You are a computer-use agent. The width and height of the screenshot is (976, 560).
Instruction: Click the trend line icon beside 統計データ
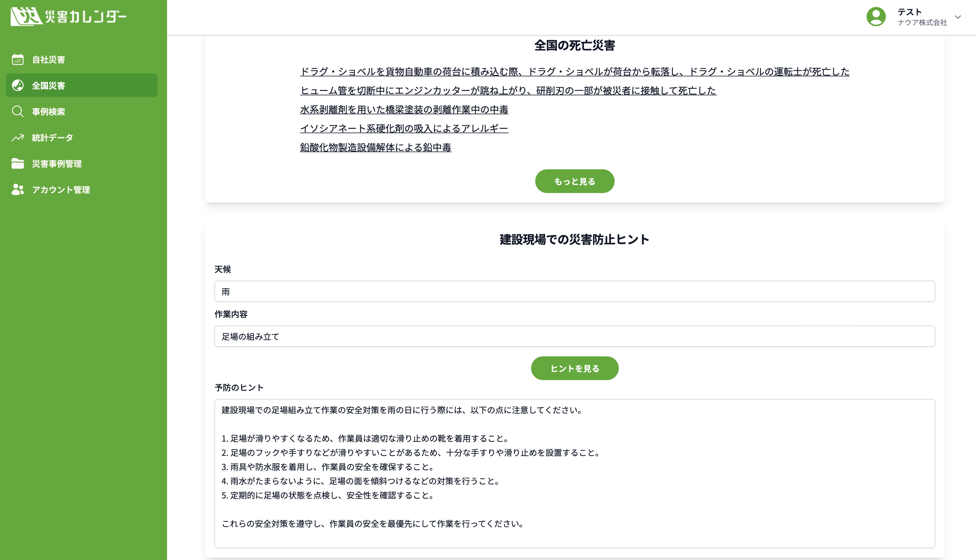(x=18, y=137)
